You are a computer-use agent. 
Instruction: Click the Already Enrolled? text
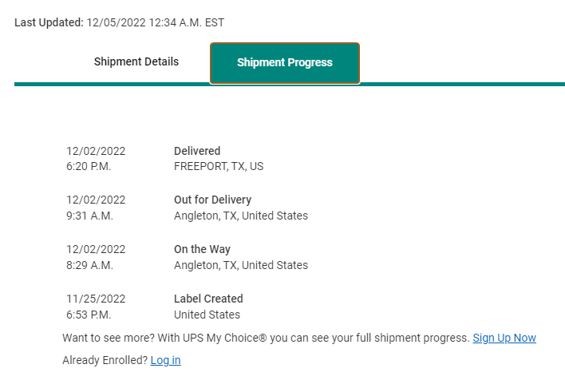[x=105, y=360]
